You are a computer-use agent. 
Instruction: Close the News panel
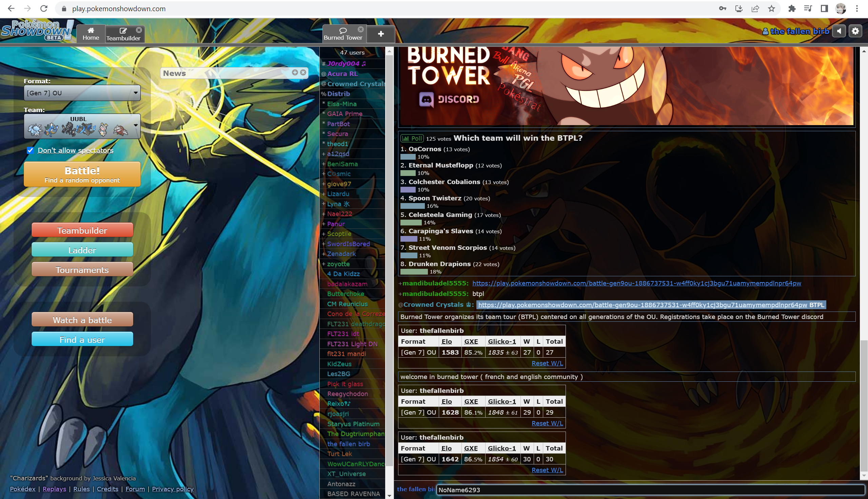(303, 73)
